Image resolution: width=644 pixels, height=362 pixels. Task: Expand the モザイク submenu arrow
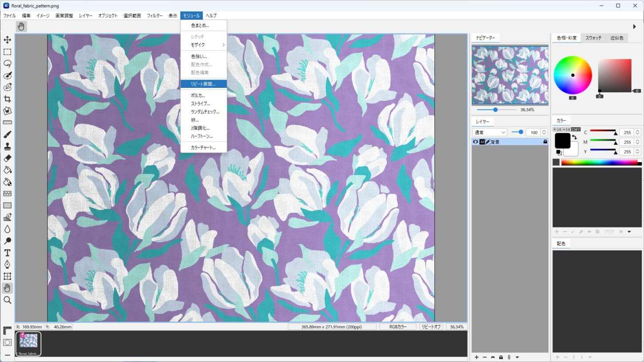point(223,45)
